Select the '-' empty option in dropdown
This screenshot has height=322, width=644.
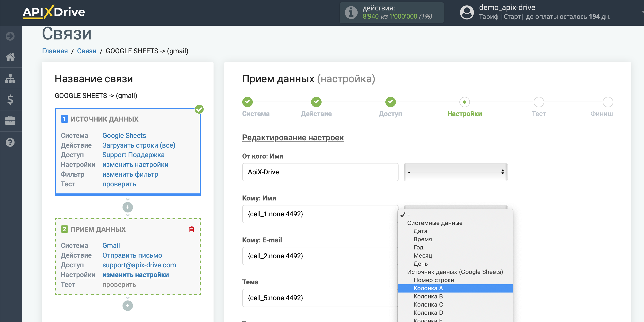tap(455, 215)
